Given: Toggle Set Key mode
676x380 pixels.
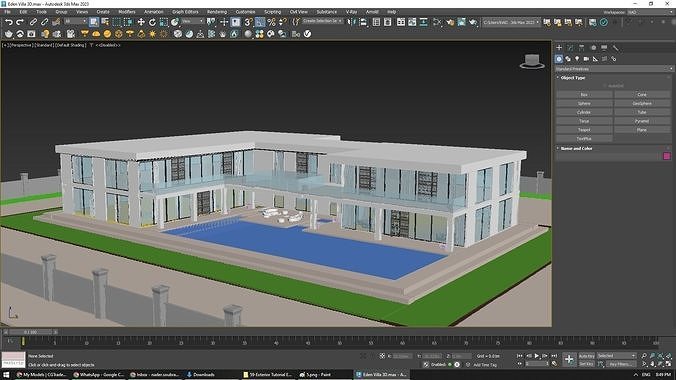Looking at the screenshot, I should [586, 364].
